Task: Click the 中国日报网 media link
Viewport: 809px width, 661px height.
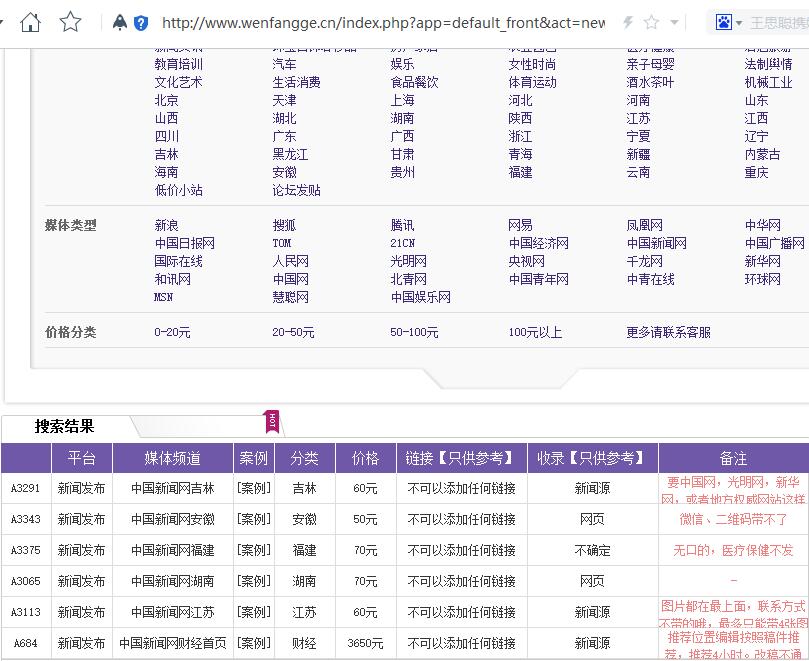Action: pos(185,243)
